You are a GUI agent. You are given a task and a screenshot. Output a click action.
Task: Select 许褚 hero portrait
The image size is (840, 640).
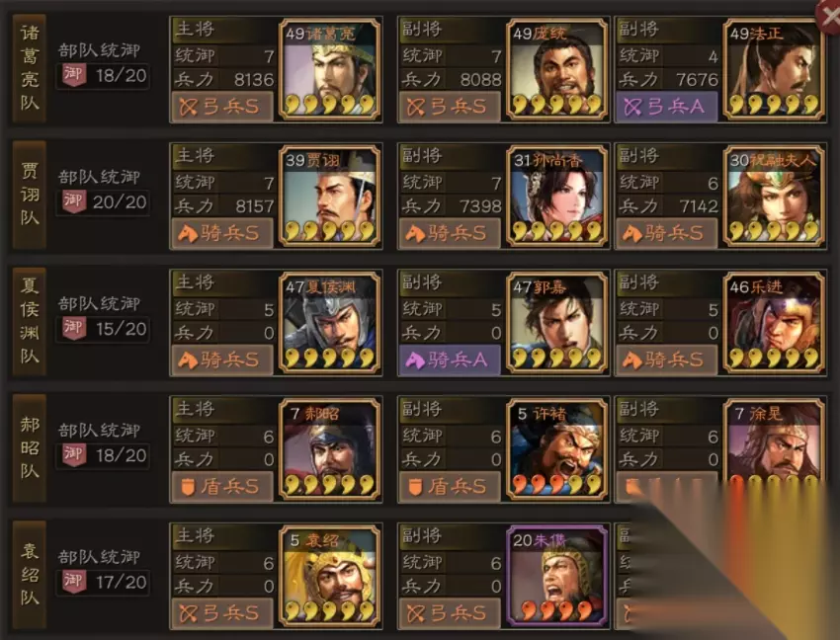[x=557, y=449]
